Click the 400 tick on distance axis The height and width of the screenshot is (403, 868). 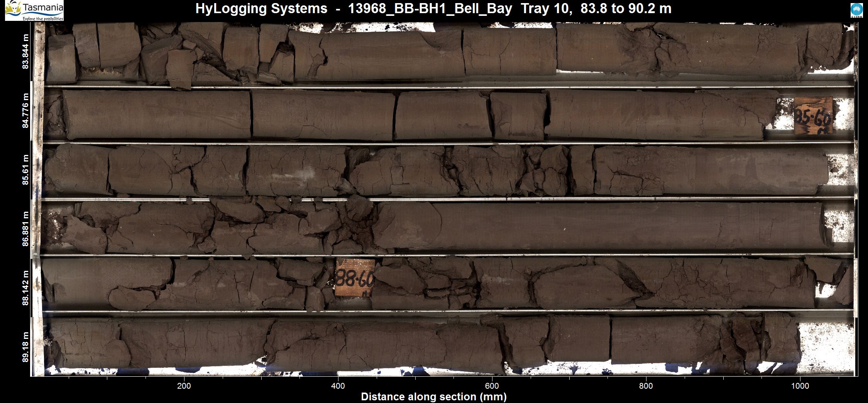pos(338,386)
